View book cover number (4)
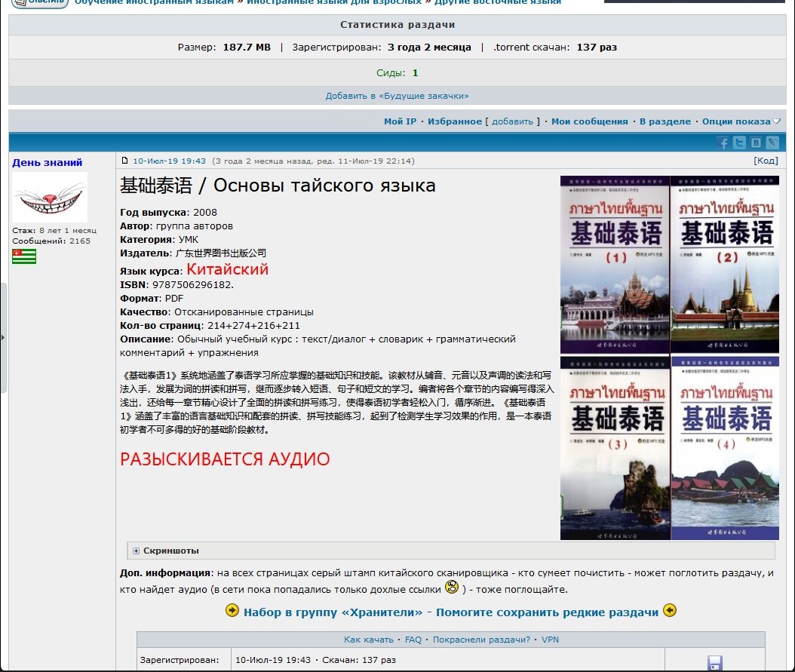The width and height of the screenshot is (795, 672). 725,448
